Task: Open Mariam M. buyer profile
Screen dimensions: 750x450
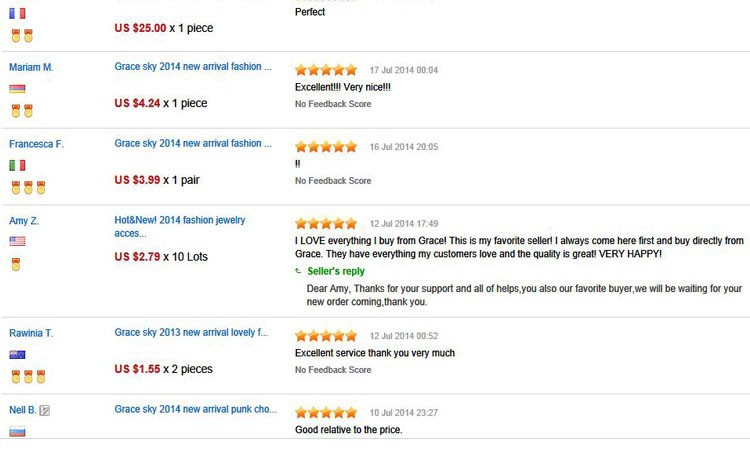Action: [x=31, y=67]
